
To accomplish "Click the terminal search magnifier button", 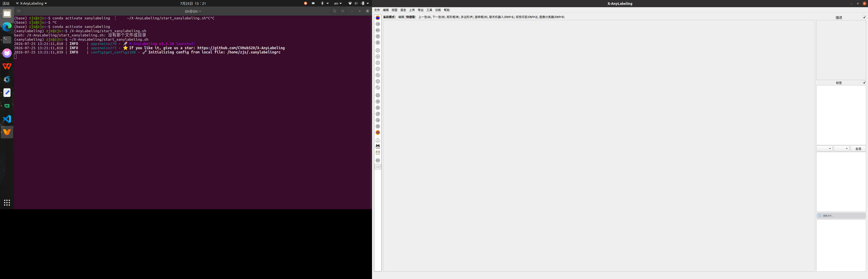I will [x=335, y=11].
